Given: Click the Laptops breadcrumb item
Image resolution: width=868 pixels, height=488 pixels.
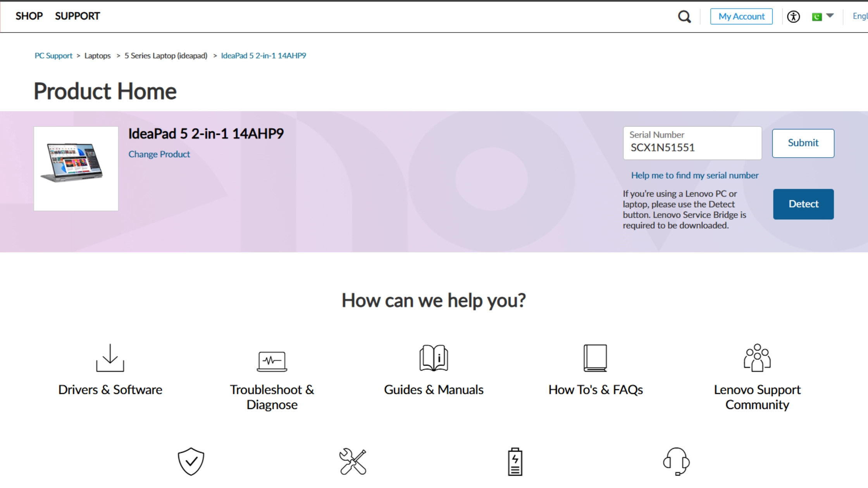Looking at the screenshot, I should 98,56.
